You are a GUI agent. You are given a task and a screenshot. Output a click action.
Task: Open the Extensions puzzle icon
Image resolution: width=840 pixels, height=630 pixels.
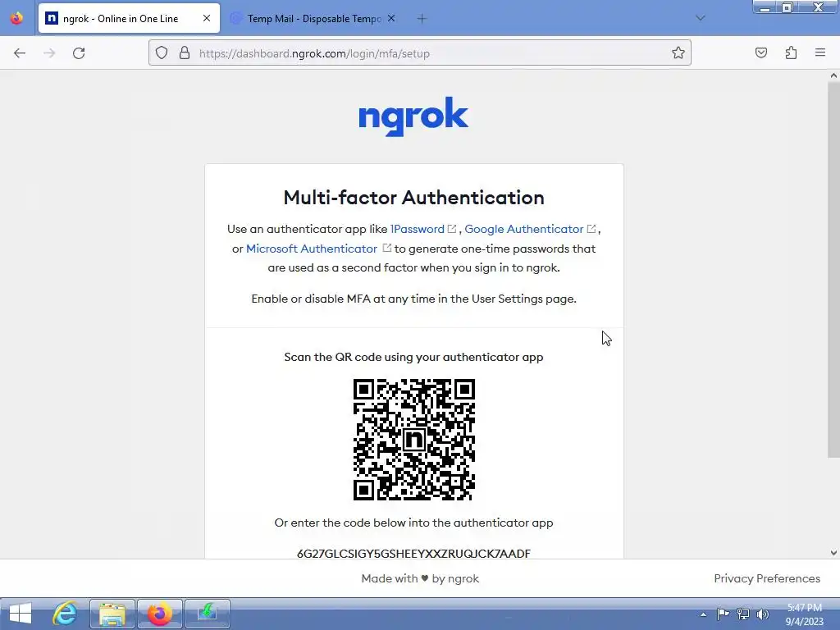coord(791,52)
